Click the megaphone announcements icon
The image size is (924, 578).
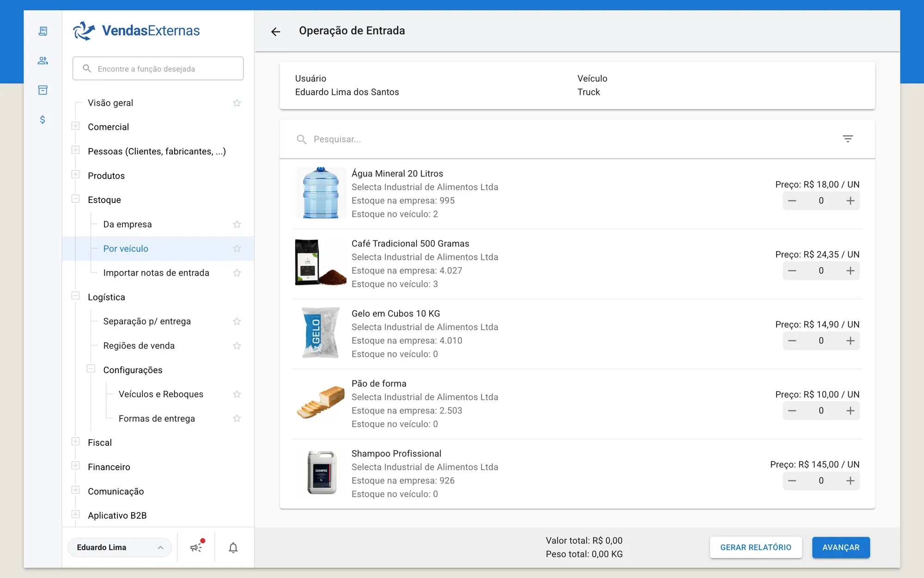click(x=196, y=547)
